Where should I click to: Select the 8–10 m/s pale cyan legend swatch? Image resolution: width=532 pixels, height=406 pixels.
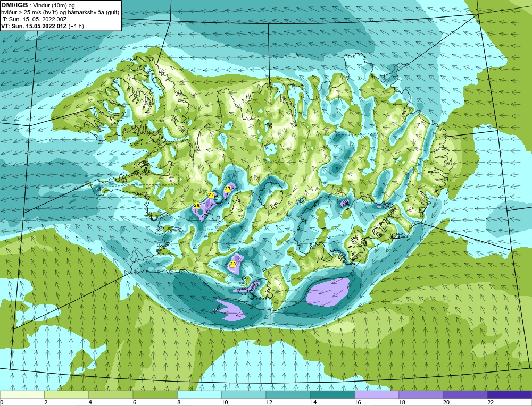tap(199, 394)
